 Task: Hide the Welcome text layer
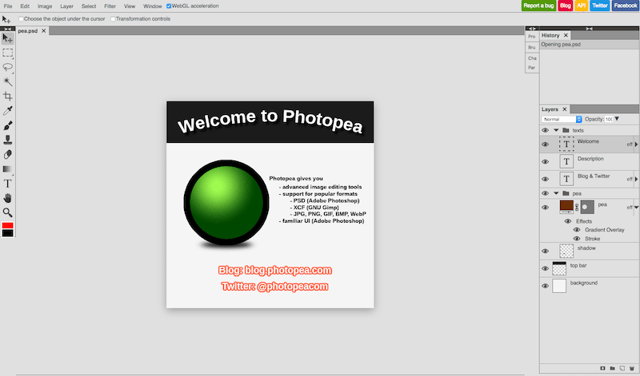(x=545, y=145)
